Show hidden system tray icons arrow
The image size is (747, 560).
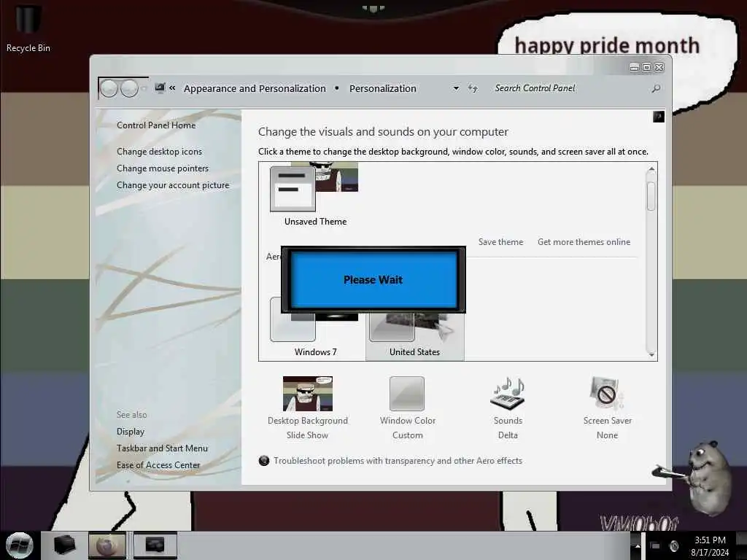pyautogui.click(x=638, y=545)
